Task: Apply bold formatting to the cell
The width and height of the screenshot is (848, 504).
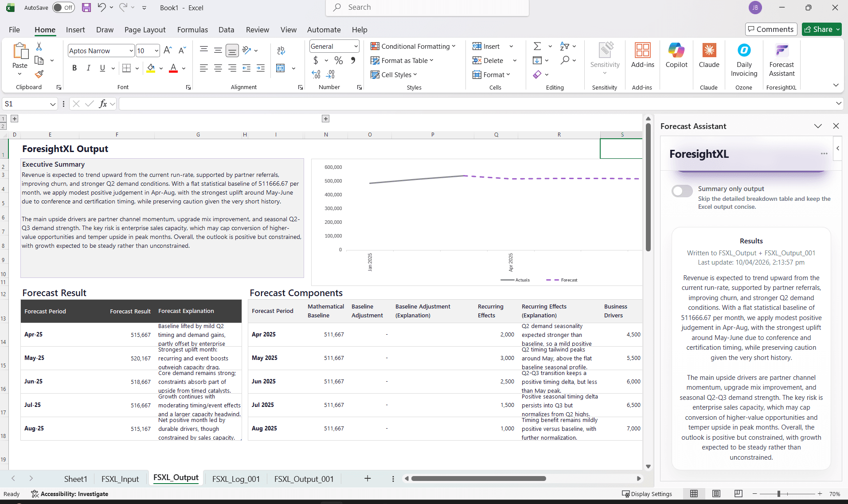Action: pos(74,68)
